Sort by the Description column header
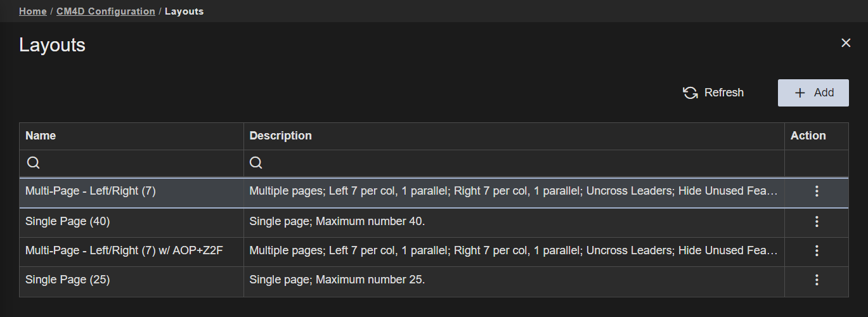The image size is (868, 317). tap(280, 136)
